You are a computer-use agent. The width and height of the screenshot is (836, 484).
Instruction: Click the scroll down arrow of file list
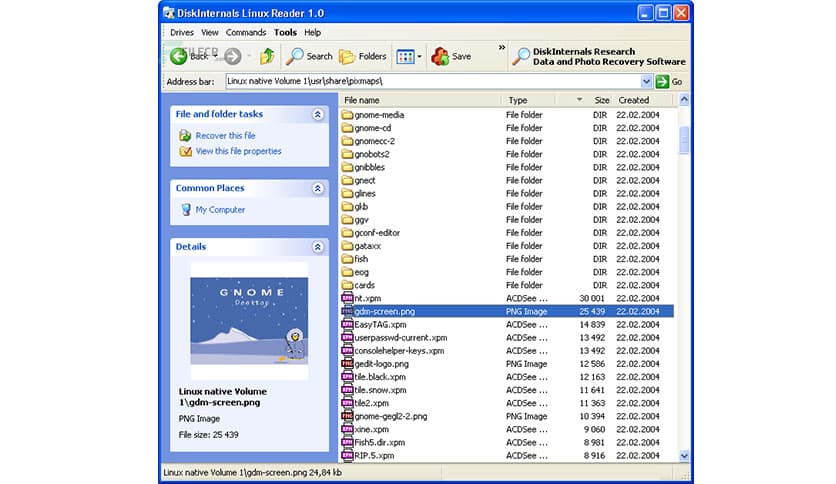(684, 456)
